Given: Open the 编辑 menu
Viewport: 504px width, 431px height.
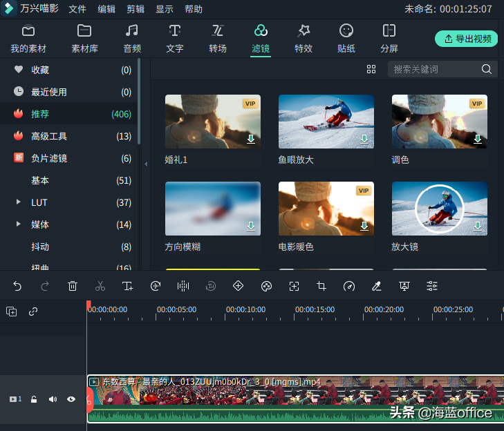Looking at the screenshot, I should coord(106,9).
